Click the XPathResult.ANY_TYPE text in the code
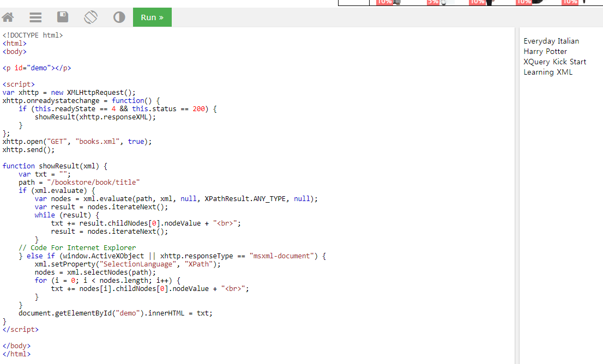Image resolution: width=603 pixels, height=364 pixels. [245, 199]
